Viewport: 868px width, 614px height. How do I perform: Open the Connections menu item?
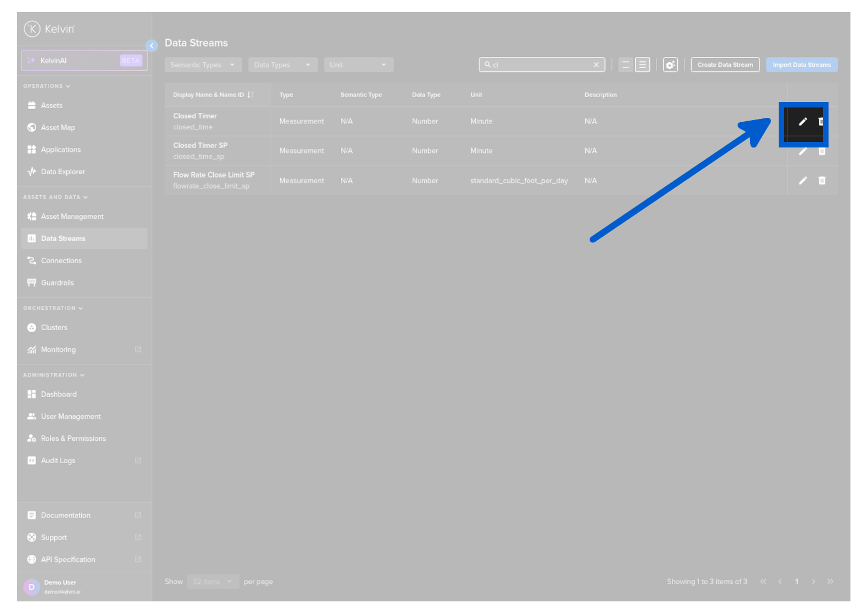click(x=61, y=261)
